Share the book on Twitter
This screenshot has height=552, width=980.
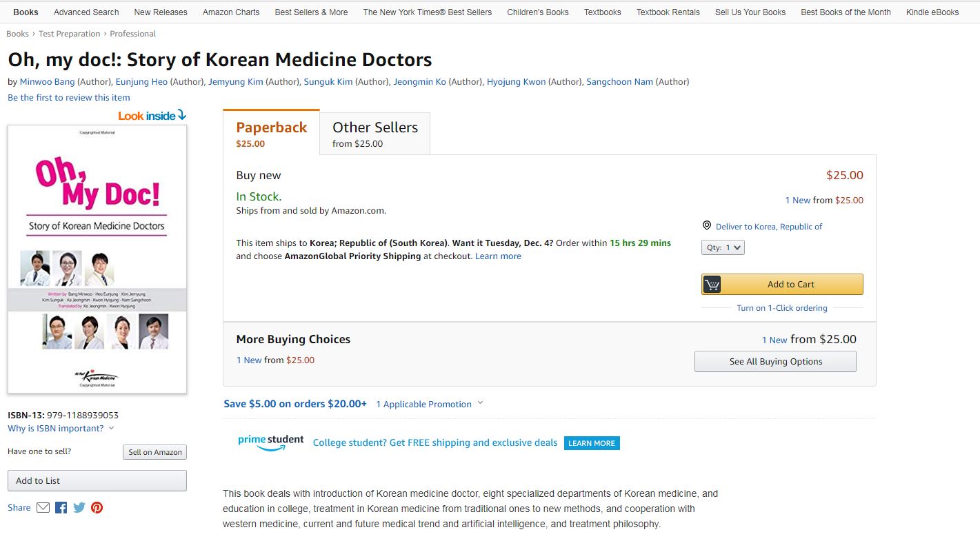(79, 508)
